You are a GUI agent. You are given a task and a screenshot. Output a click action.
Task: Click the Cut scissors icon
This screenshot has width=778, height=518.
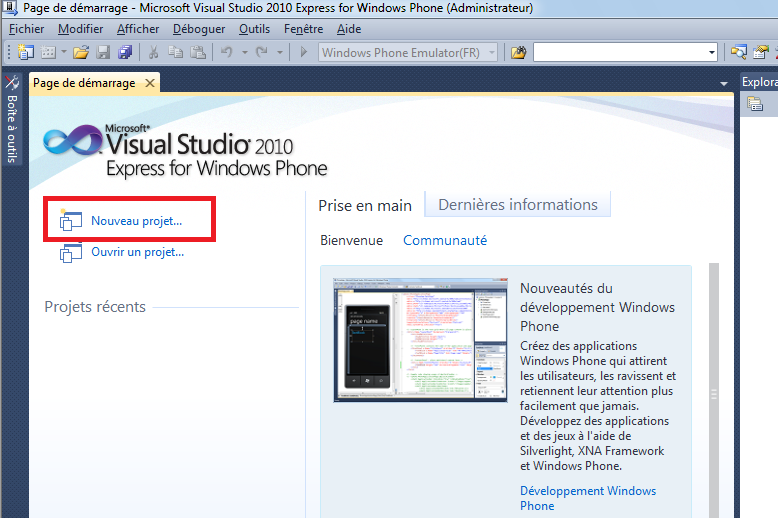[x=153, y=52]
